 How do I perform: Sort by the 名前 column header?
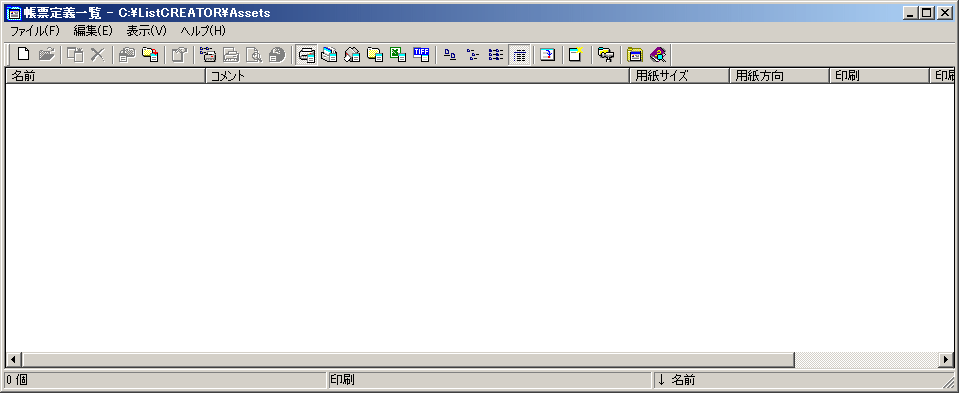coord(105,76)
